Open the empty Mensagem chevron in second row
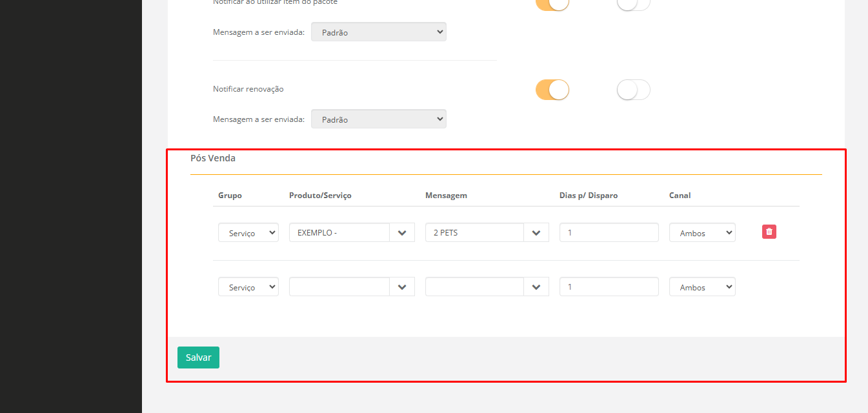The image size is (868, 413). click(536, 287)
